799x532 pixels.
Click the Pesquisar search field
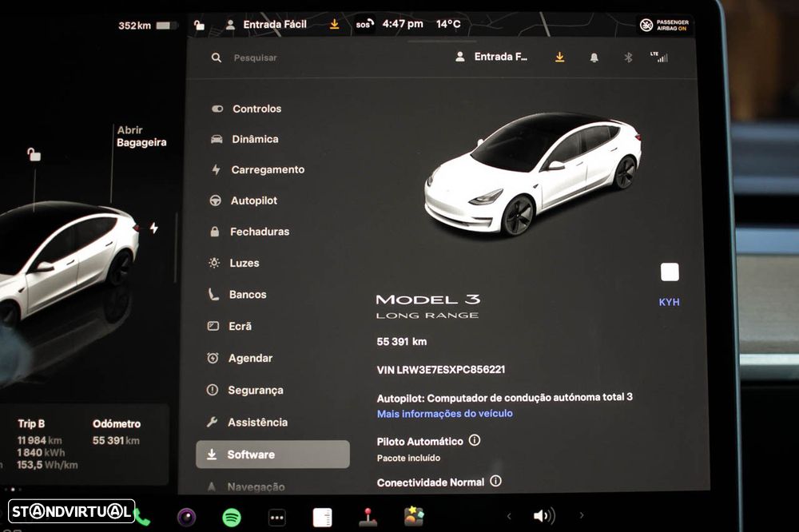(256, 58)
